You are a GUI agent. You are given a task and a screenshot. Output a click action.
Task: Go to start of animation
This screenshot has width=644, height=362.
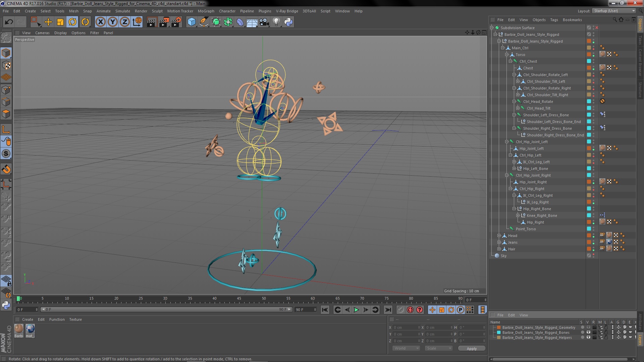[325, 310]
